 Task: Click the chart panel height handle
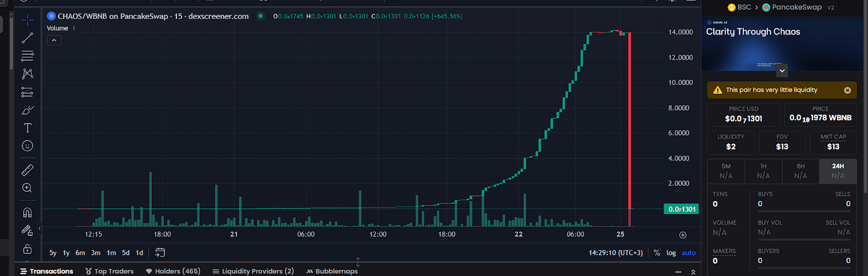(x=358, y=262)
